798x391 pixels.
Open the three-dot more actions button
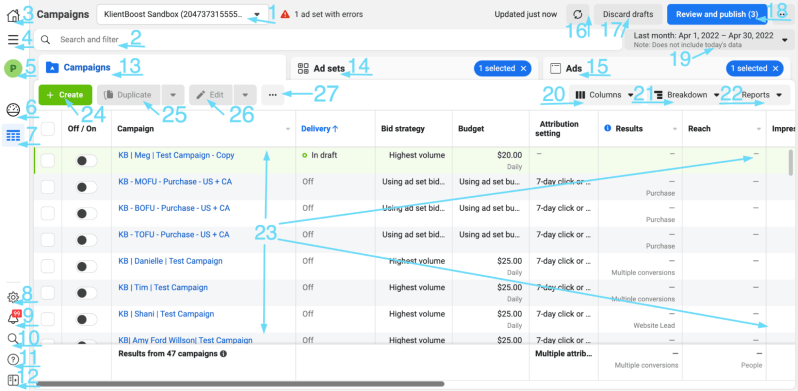pos(273,95)
